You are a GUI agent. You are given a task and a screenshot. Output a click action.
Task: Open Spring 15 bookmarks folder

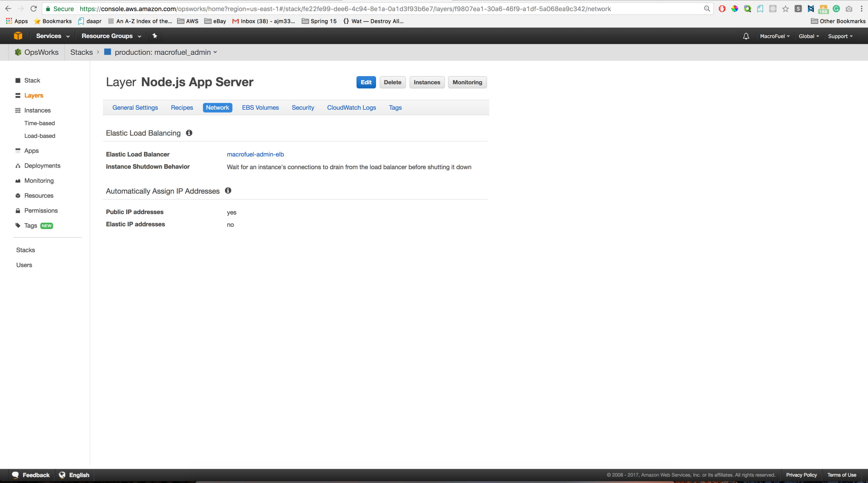tap(319, 21)
